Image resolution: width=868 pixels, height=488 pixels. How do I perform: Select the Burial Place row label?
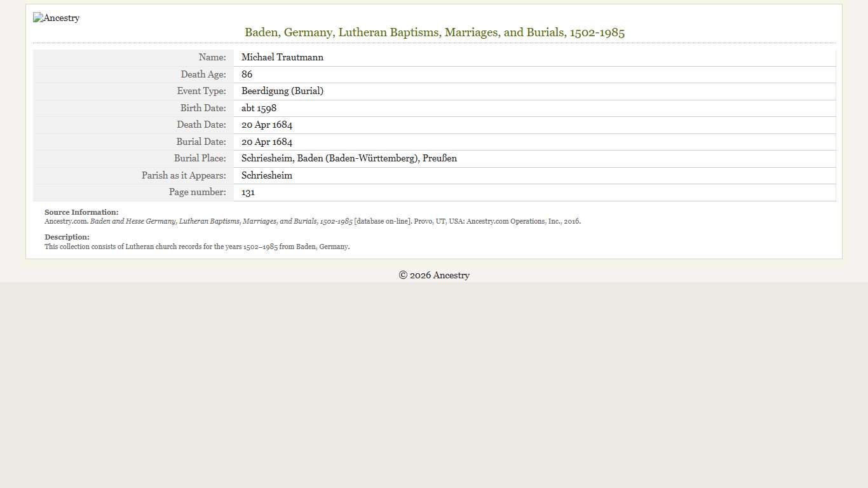click(x=200, y=158)
